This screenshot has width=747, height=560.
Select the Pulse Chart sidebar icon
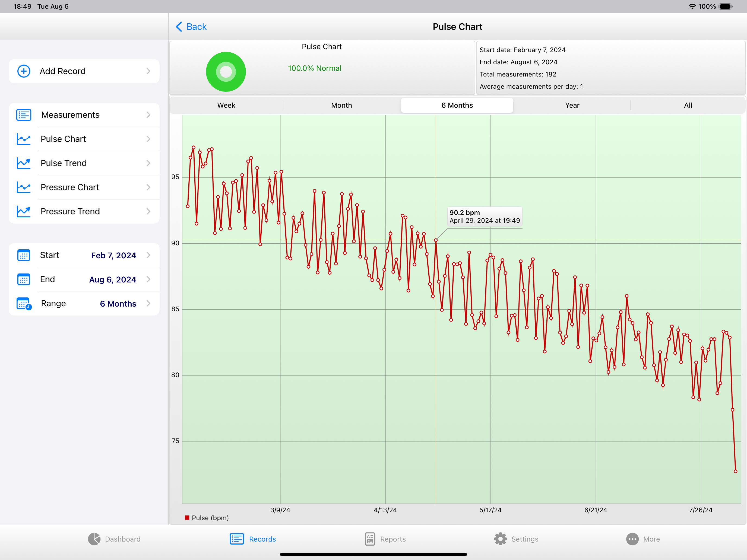coord(24,139)
